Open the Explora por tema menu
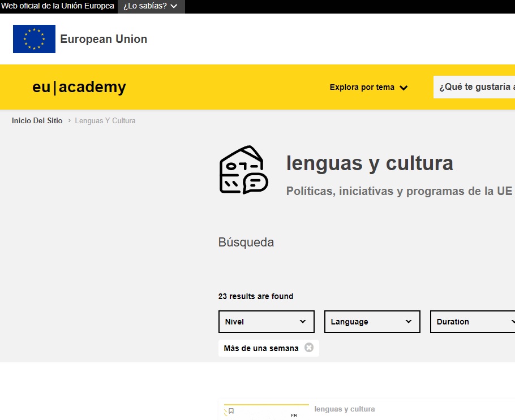 tap(368, 87)
